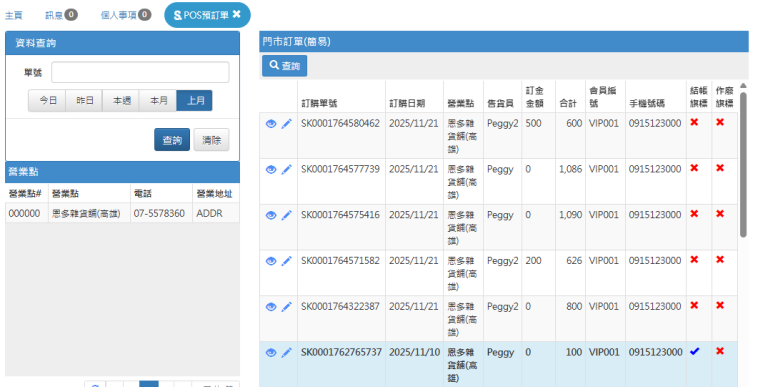Screen dimensions: 768x387
Task: Click order number SK0001764580462
Action: tap(340, 123)
